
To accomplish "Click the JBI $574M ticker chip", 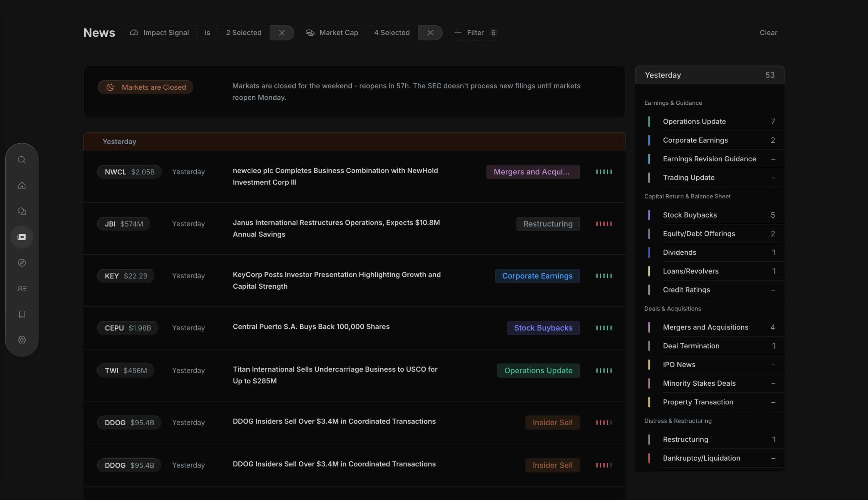I will [x=124, y=224].
